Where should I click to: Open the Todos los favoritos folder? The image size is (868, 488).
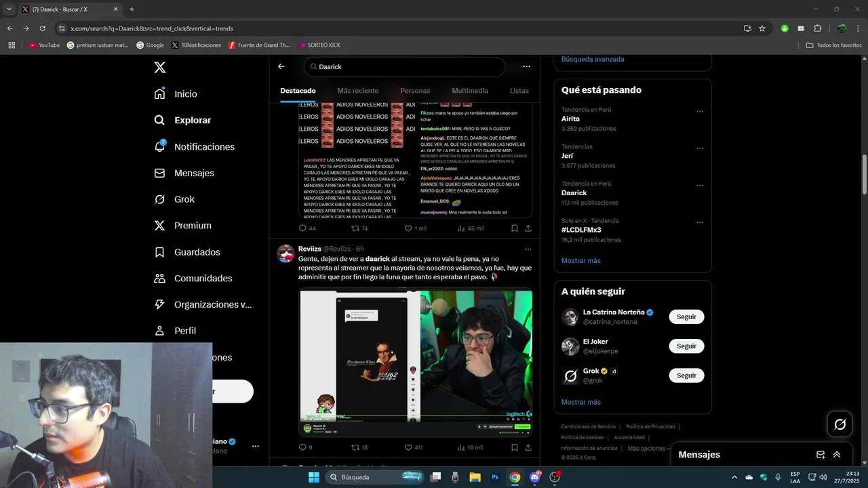(x=834, y=45)
